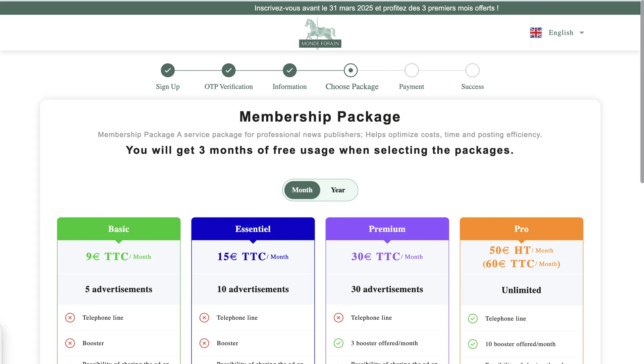Choose the Pro package header
The width and height of the screenshot is (644, 364).
click(x=521, y=229)
